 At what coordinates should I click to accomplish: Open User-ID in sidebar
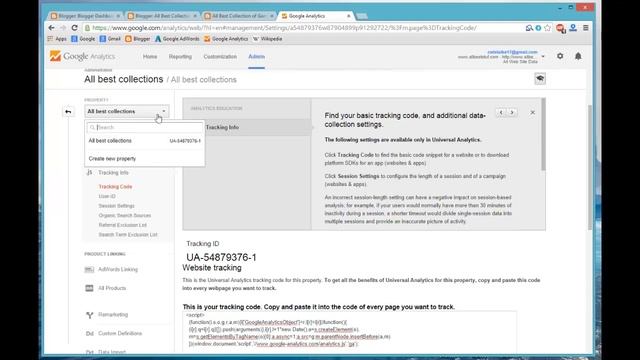pos(107,196)
